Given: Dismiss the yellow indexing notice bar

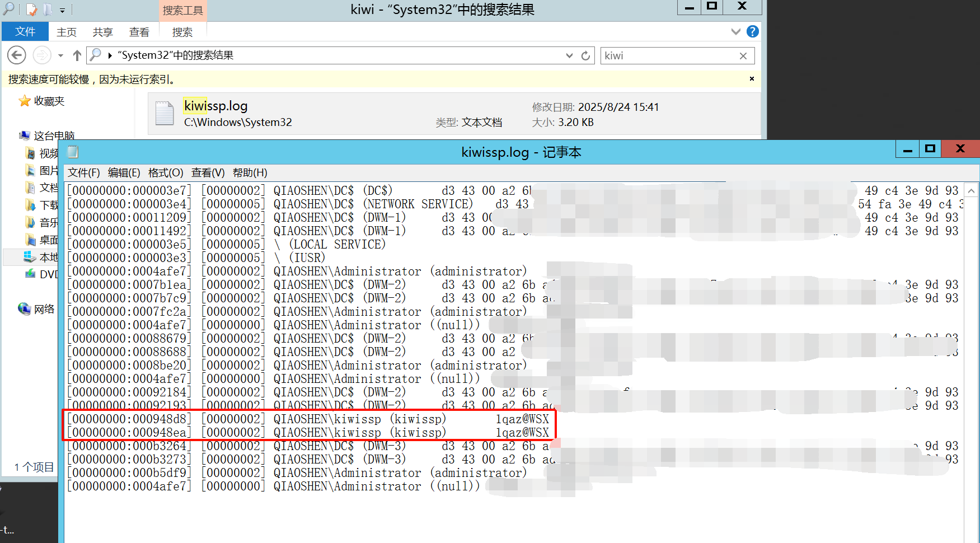Looking at the screenshot, I should (x=752, y=79).
